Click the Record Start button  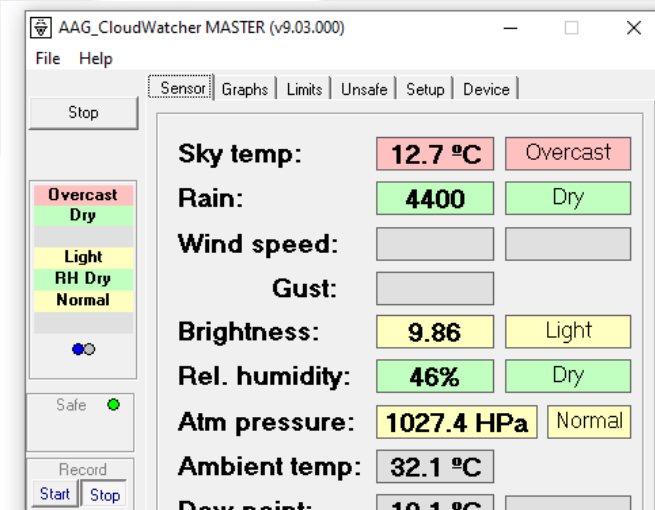click(55, 494)
